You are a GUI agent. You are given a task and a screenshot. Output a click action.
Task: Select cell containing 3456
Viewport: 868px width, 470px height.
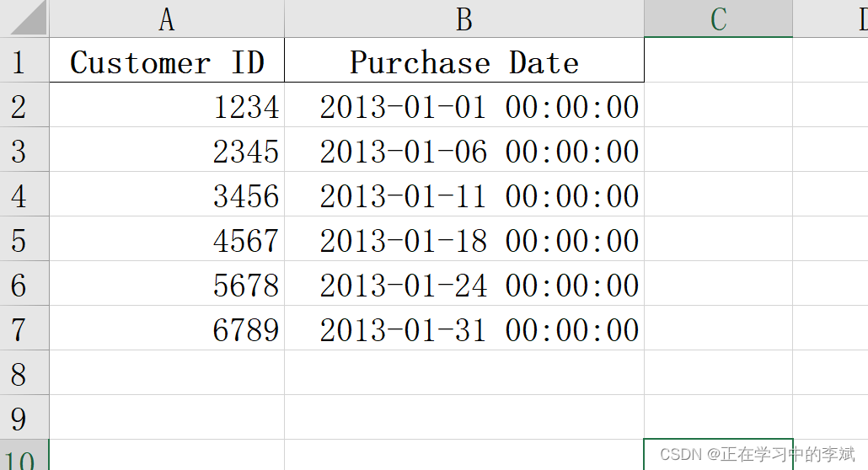pyautogui.click(x=167, y=194)
